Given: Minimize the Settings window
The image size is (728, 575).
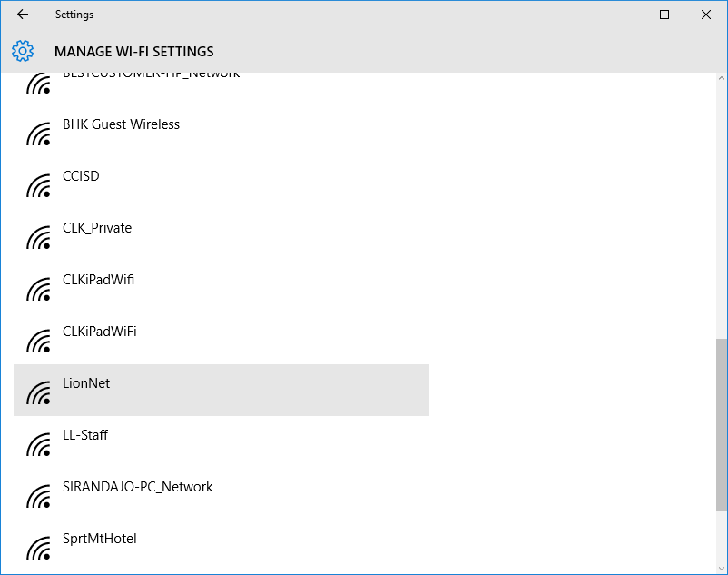Looking at the screenshot, I should click(623, 15).
